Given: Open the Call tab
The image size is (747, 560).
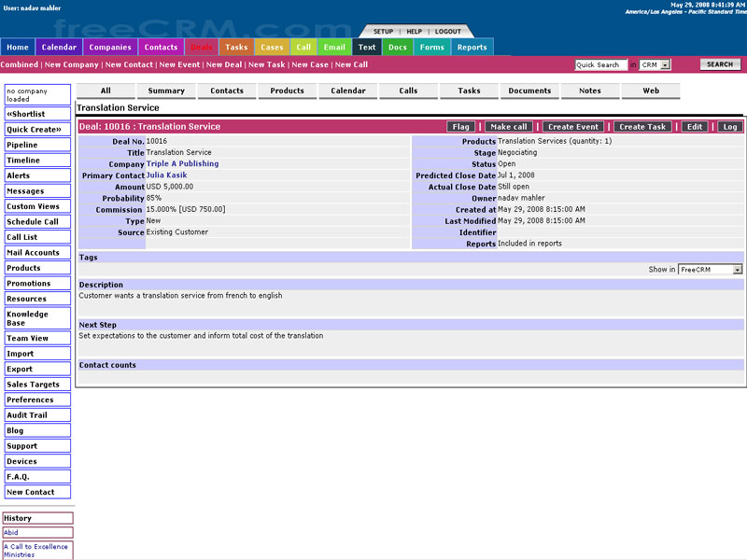Looking at the screenshot, I should pyautogui.click(x=303, y=48).
